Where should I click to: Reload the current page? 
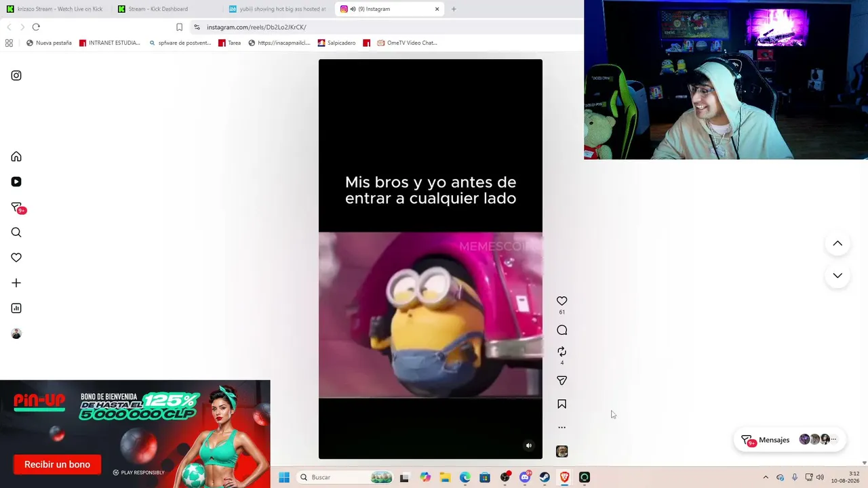click(x=36, y=27)
